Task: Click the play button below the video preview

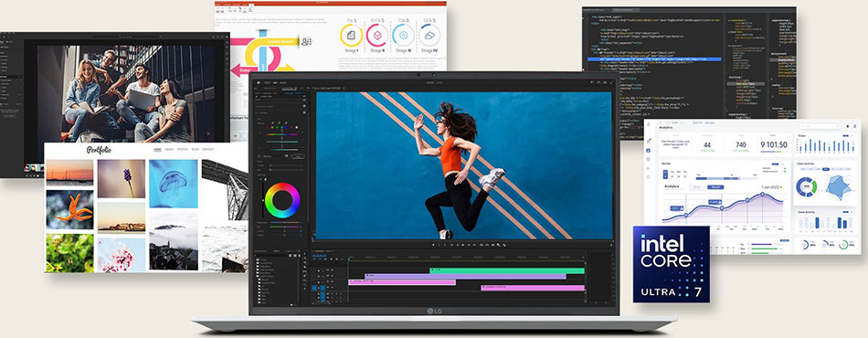Action: point(460,245)
